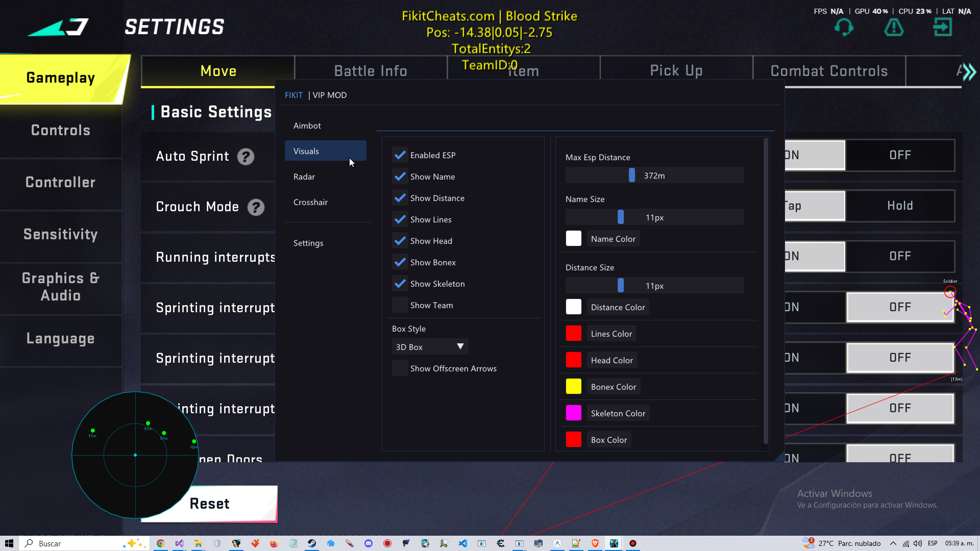Adjust the Max Esp Distance slider
The width and height of the screenshot is (980, 551).
[654, 176]
